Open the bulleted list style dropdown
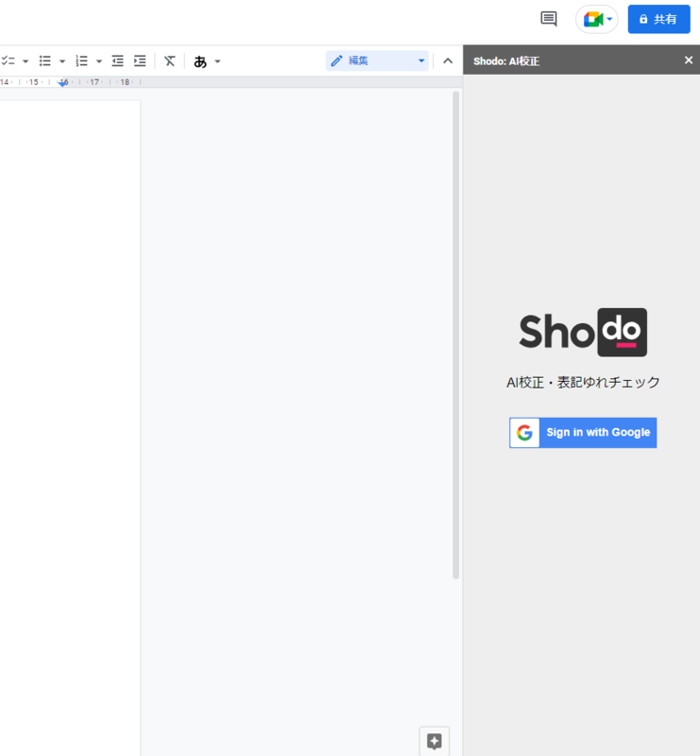This screenshot has height=756, width=700. [62, 61]
